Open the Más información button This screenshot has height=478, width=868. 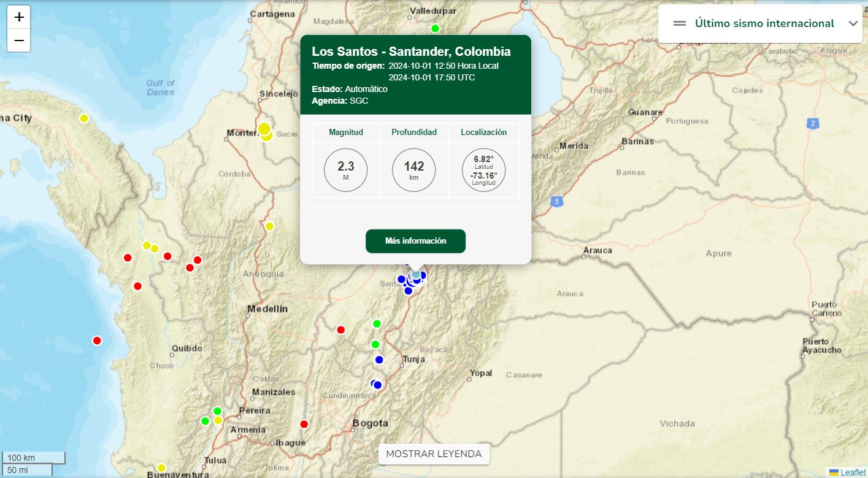pos(415,241)
